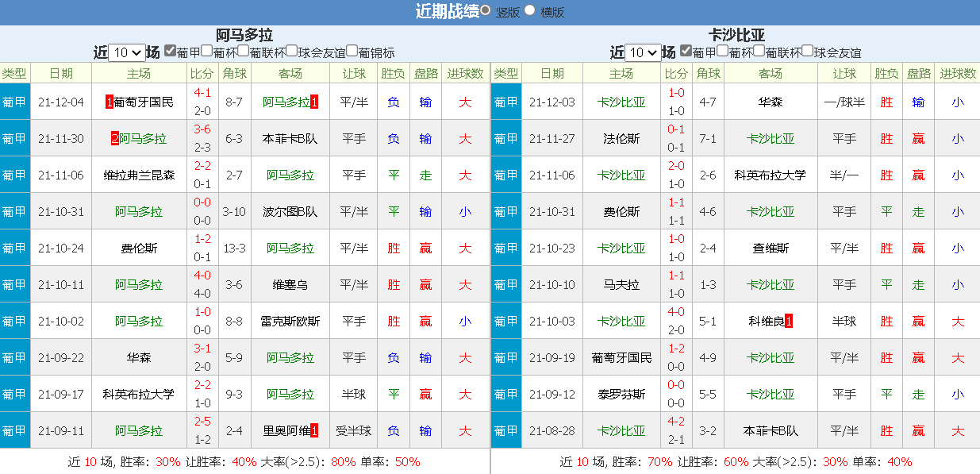Image resolution: width=980 pixels, height=474 pixels.
Task: Click the 21-12-04 match date
Action: coord(61,102)
